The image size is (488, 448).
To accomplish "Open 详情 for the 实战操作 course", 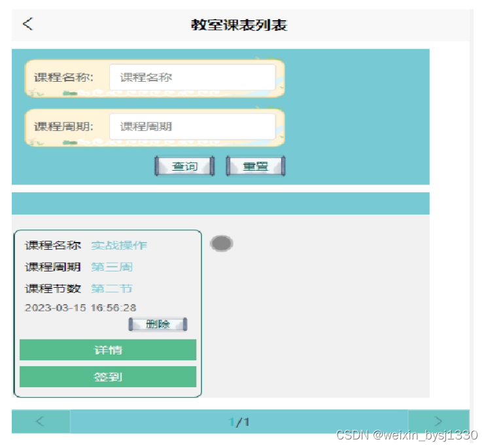I will coord(108,350).
